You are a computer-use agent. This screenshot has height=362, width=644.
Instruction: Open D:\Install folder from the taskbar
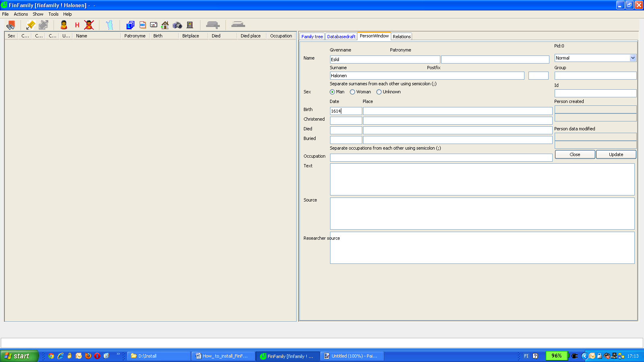(x=159, y=356)
